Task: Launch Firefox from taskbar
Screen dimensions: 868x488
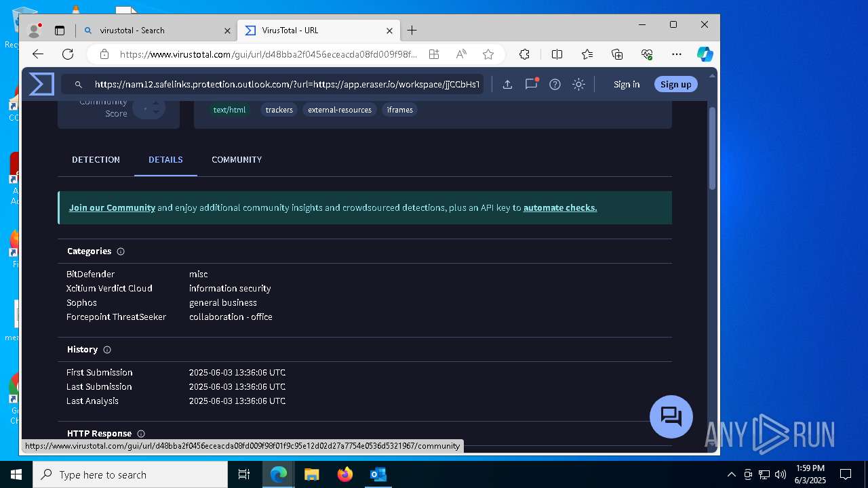Action: pyautogui.click(x=345, y=474)
